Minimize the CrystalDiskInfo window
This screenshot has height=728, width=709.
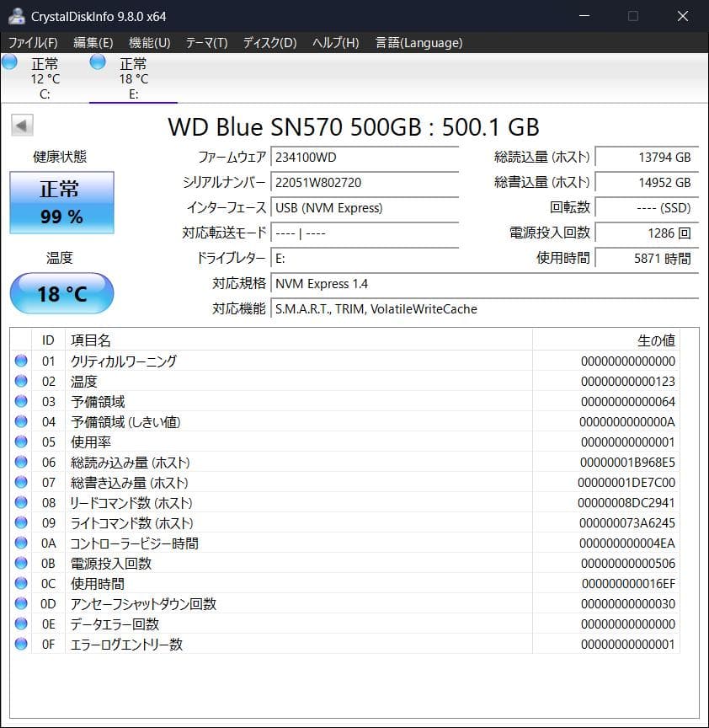(x=584, y=16)
